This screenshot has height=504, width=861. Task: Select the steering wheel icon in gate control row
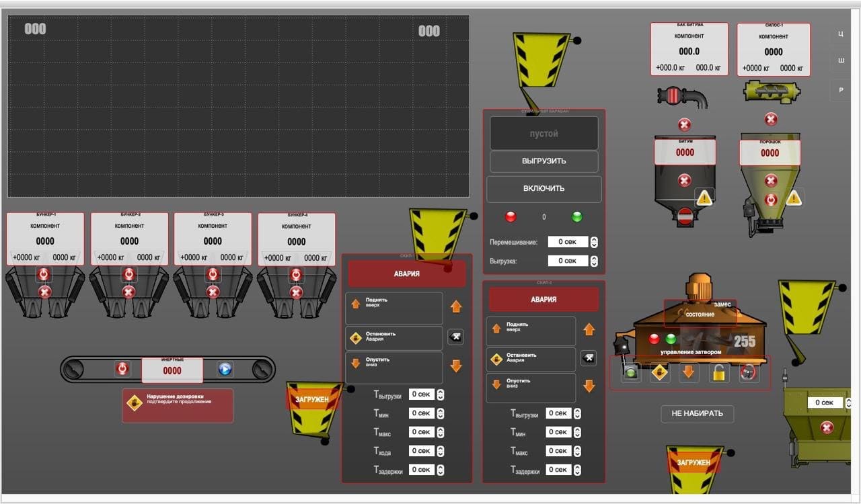[x=748, y=372]
